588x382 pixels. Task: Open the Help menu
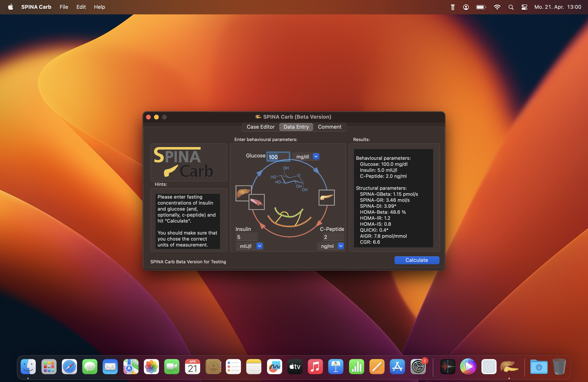pyautogui.click(x=99, y=7)
